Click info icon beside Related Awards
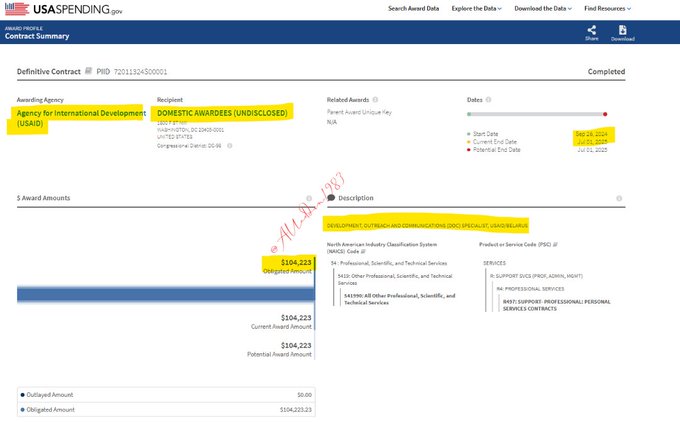This screenshot has height=422, width=680. coord(376,100)
